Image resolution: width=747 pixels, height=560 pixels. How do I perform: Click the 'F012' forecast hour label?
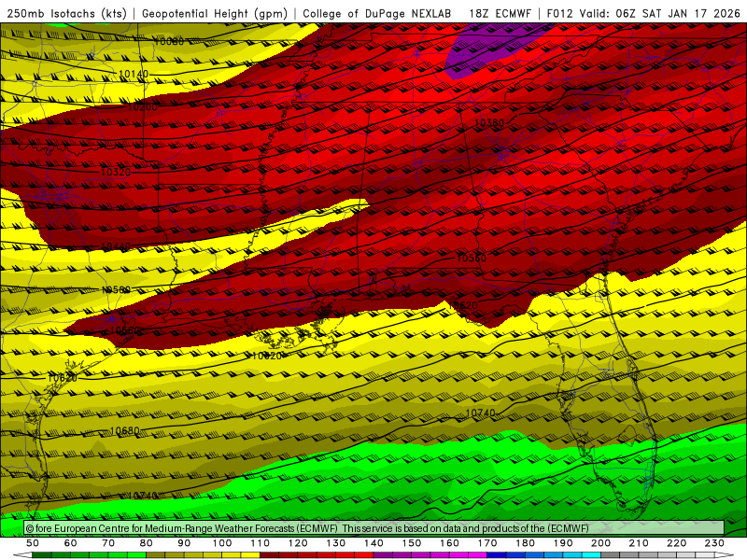559,13
